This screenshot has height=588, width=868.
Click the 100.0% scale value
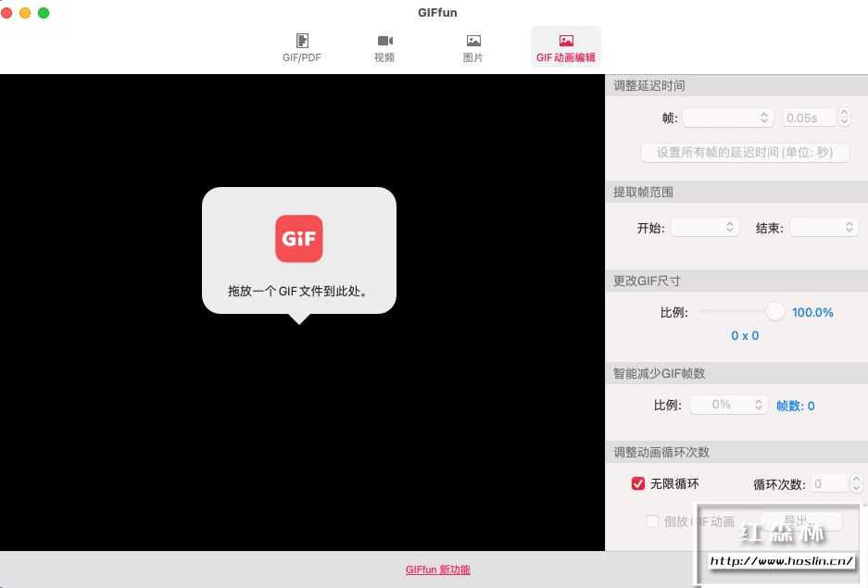tap(812, 313)
